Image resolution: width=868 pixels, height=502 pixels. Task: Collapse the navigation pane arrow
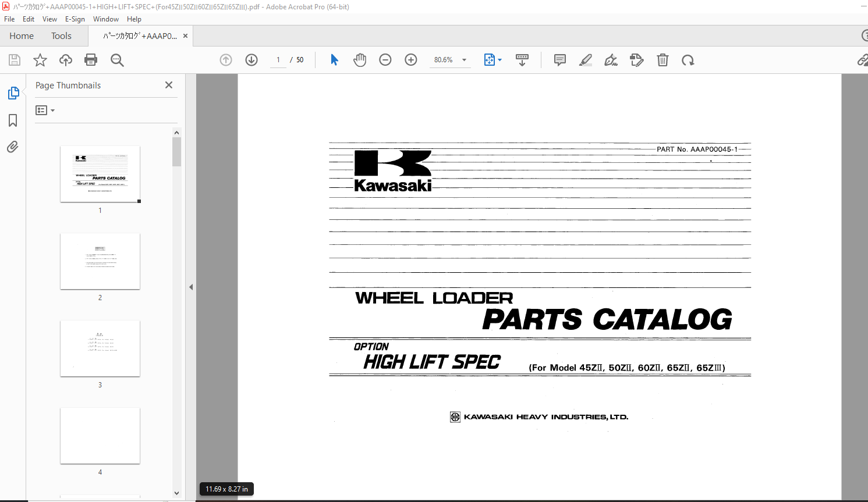pos(191,287)
